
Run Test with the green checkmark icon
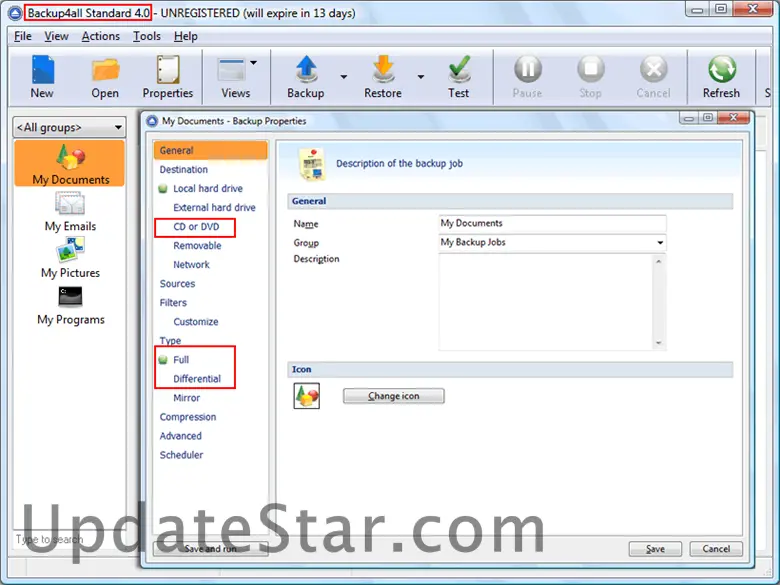(459, 69)
